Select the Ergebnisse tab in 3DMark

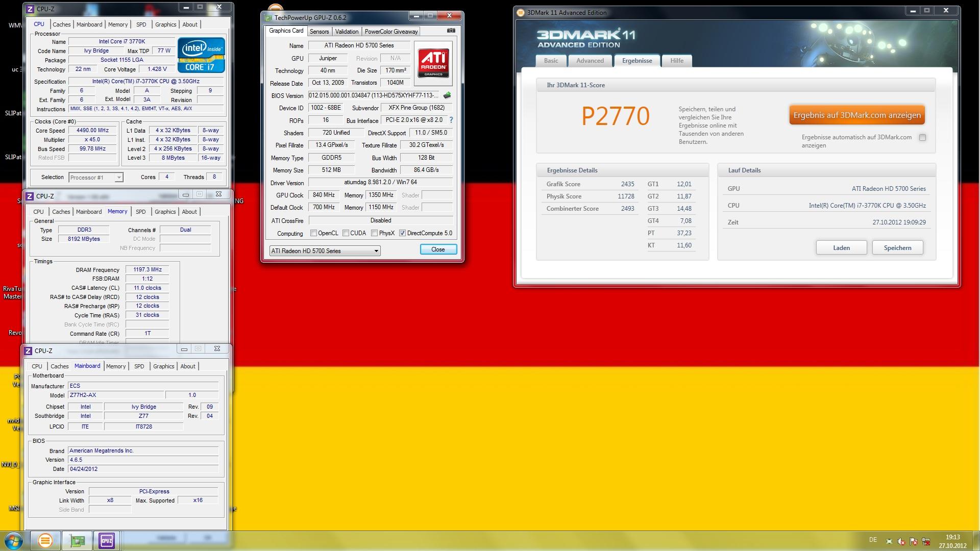pos(637,61)
